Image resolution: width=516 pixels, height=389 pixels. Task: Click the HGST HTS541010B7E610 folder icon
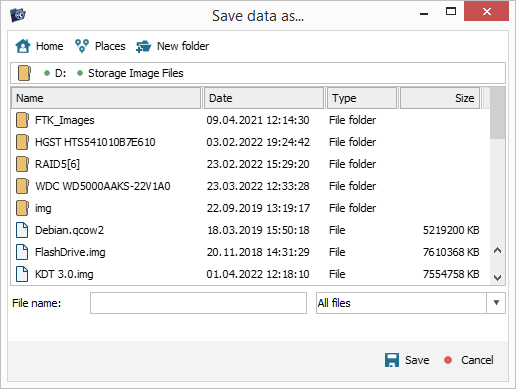tap(22, 142)
